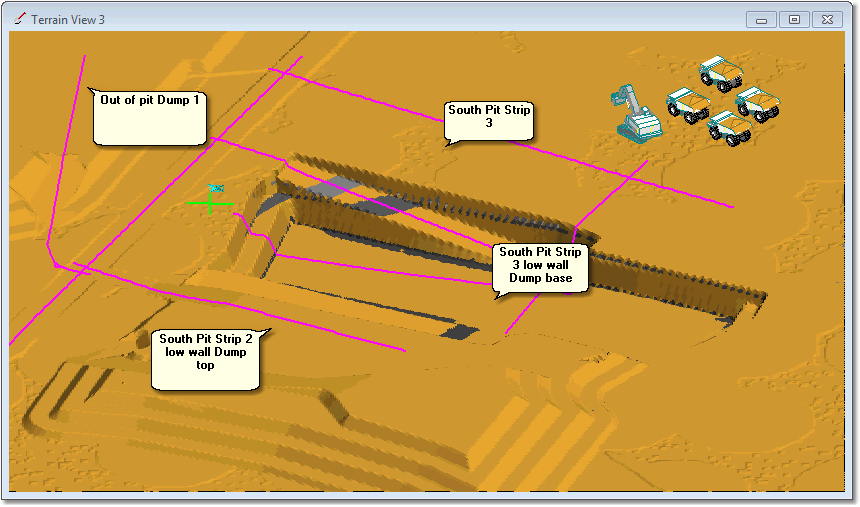Select the bottom dump truck icon
The height and width of the screenshot is (507, 860).
click(x=729, y=128)
